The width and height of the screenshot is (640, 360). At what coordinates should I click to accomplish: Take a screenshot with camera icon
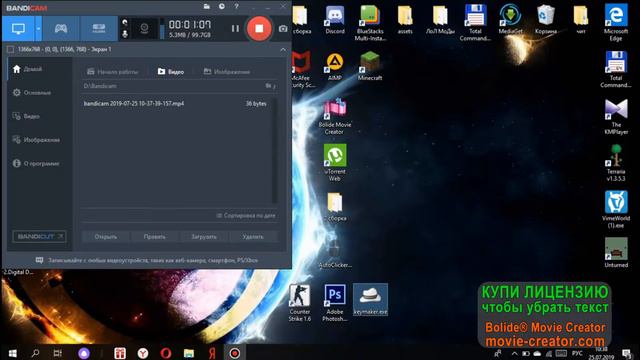tap(283, 29)
